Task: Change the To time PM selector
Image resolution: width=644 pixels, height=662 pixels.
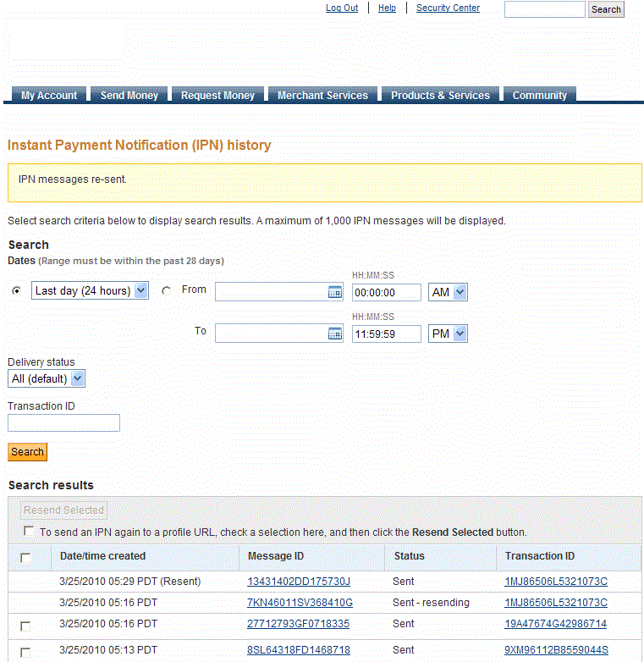Action: coord(449,334)
